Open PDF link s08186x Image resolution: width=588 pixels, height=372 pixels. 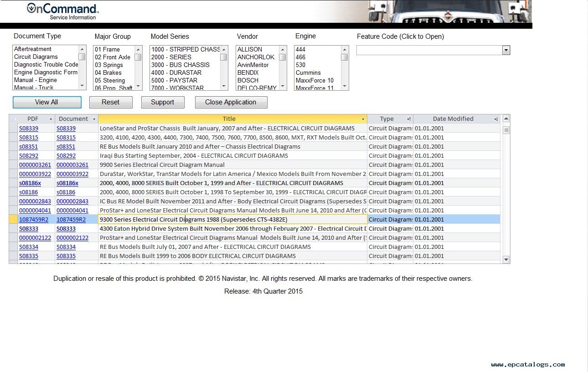pyautogui.click(x=30, y=183)
